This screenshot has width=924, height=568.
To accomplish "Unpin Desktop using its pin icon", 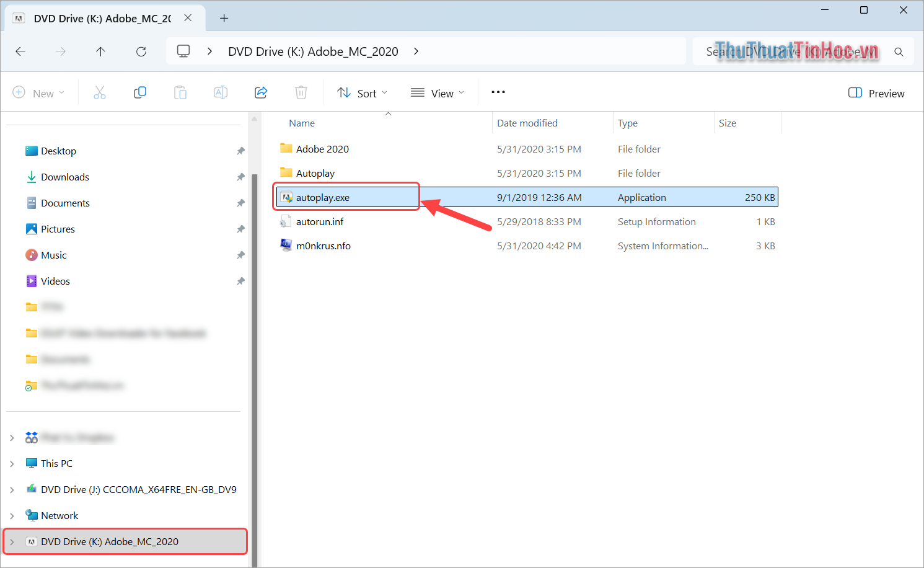I will [x=240, y=151].
